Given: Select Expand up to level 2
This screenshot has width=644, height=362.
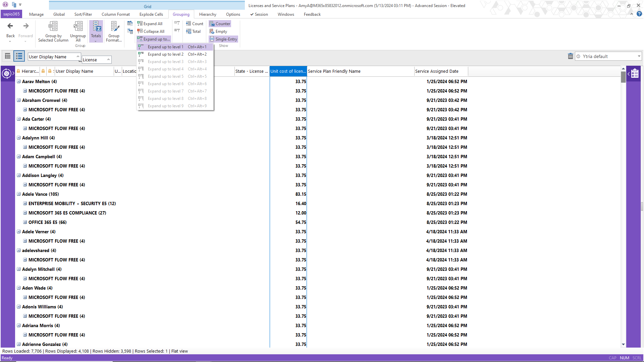Looking at the screenshot, I should pyautogui.click(x=175, y=54).
